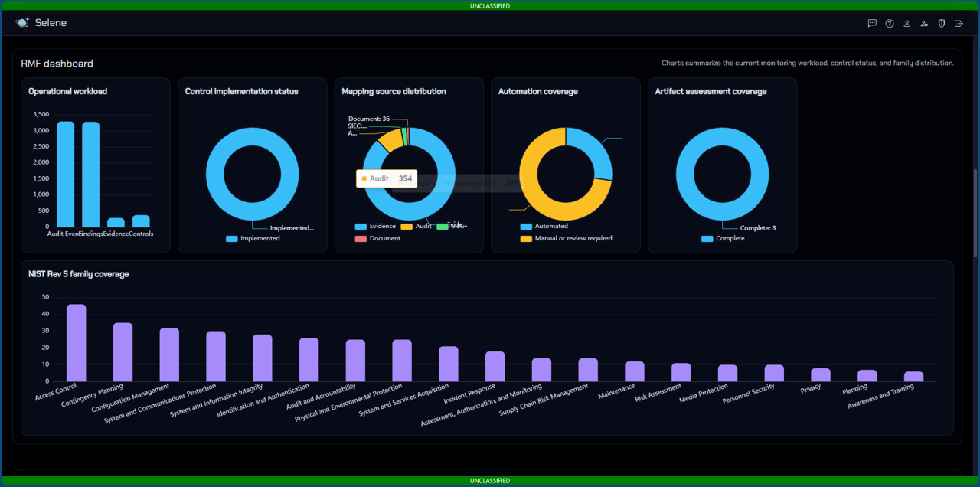Toggle the Evidence legend in Mapping source
Screen dimensions: 980x487
click(375, 227)
